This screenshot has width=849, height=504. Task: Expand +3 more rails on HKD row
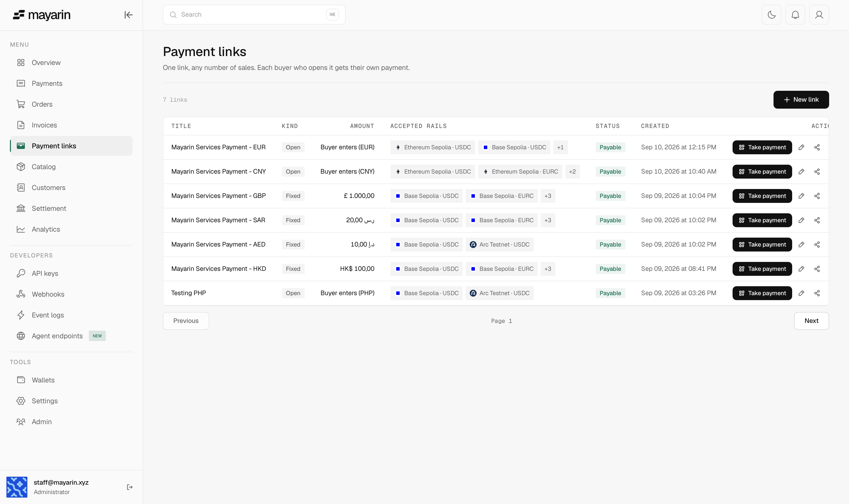pyautogui.click(x=548, y=269)
